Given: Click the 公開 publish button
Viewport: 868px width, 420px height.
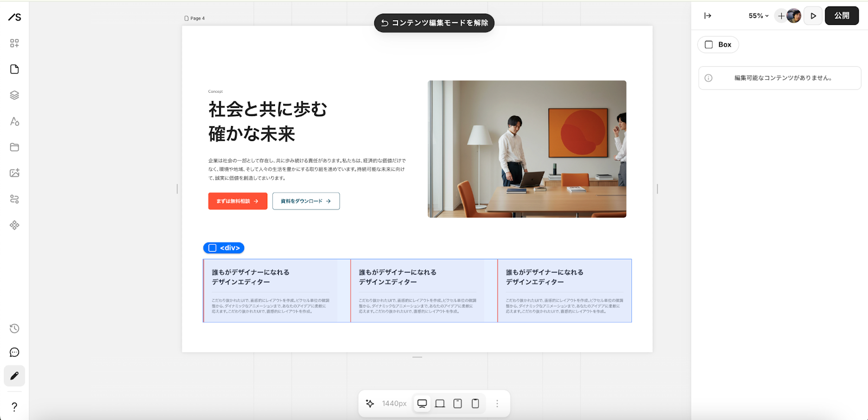Looking at the screenshot, I should pyautogui.click(x=841, y=16).
